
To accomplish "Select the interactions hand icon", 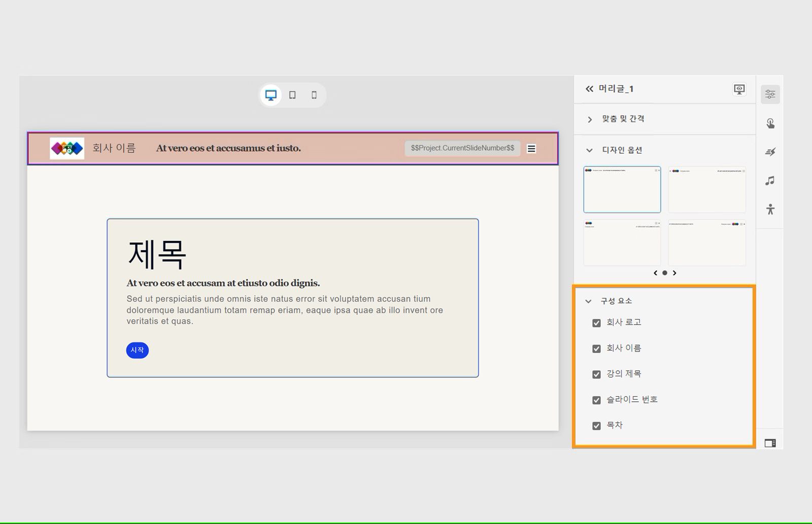I will click(x=770, y=122).
